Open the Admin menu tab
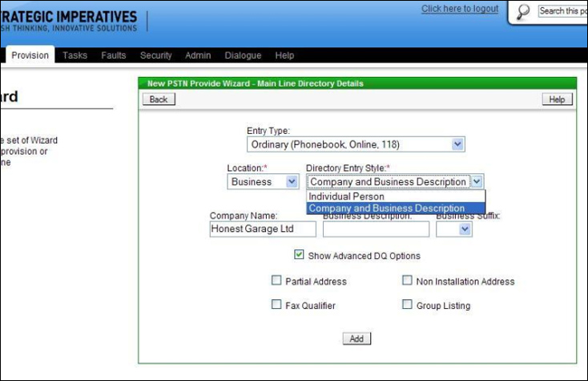This screenshot has height=381, width=588. (x=198, y=55)
